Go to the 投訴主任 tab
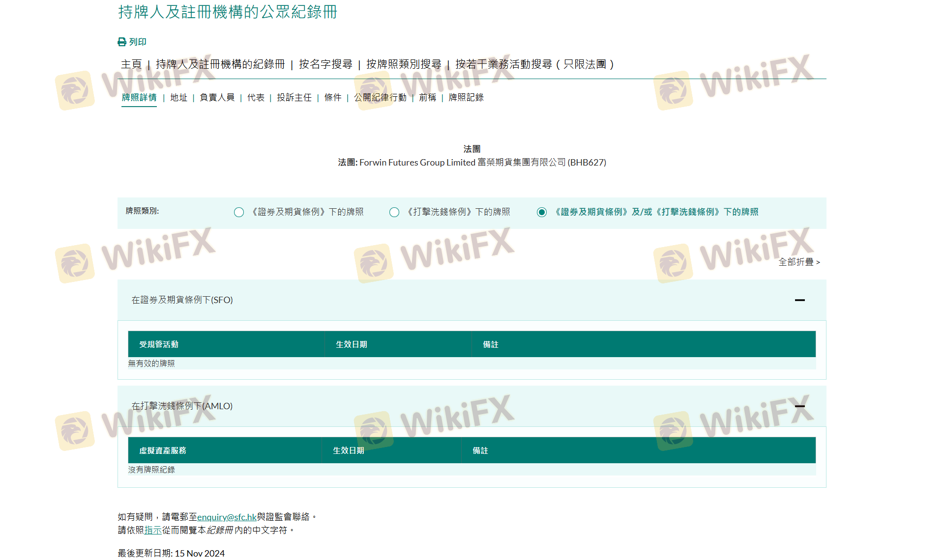Viewport: 944px width, 560px height. pyautogui.click(x=294, y=98)
